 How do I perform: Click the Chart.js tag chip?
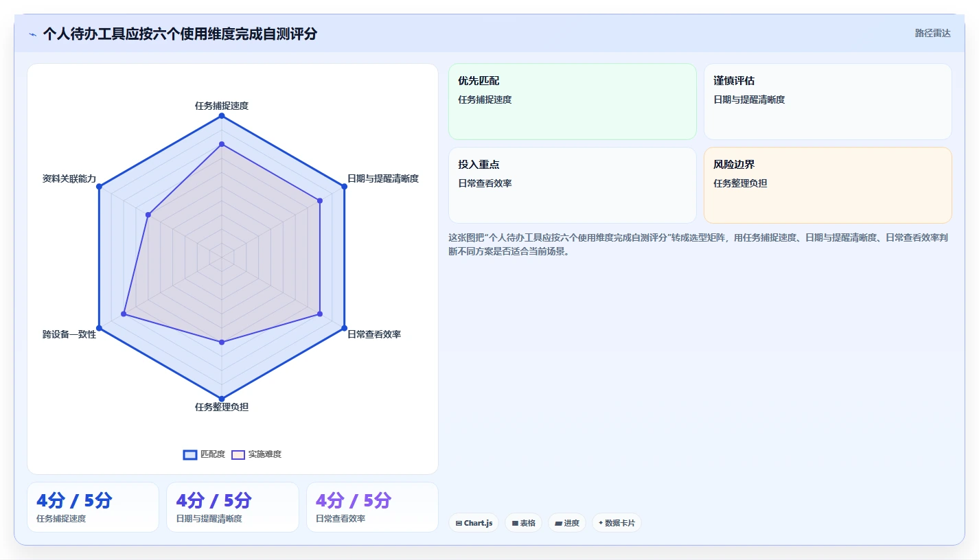(x=474, y=523)
